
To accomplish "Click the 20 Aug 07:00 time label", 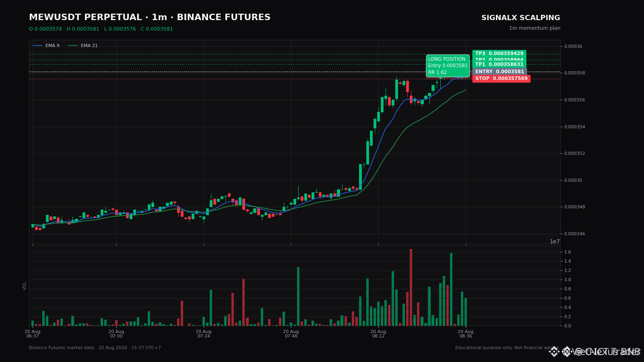I will (x=116, y=334).
